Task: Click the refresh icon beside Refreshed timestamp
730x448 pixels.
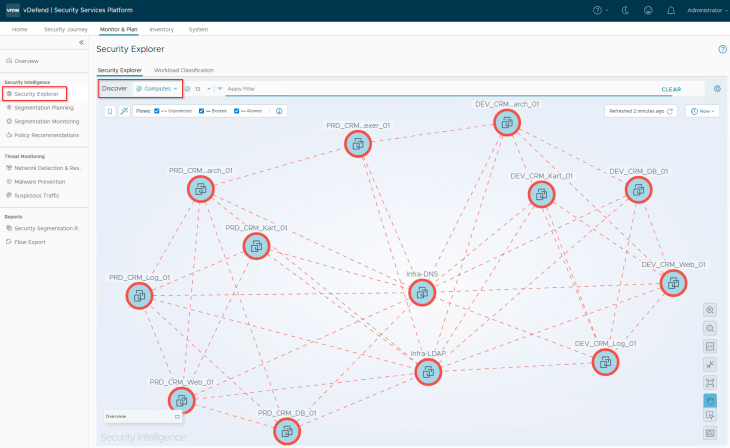Action: 670,111
